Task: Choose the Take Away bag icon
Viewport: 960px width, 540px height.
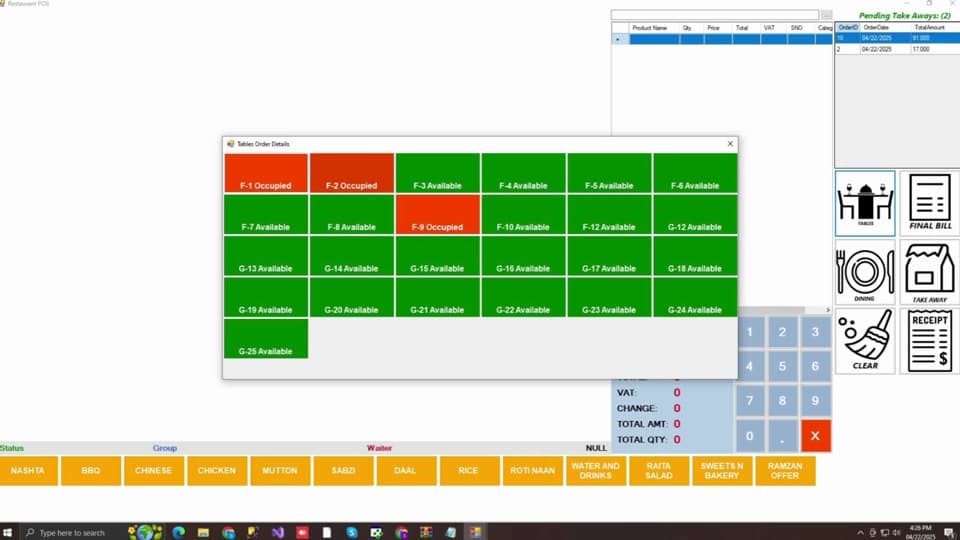Action: pos(930,272)
